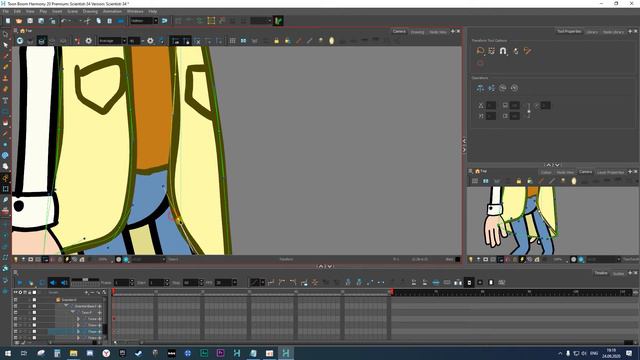Open the ease type dropdown in Timeline toolbar
This screenshot has height=360, width=640.
click(257, 282)
